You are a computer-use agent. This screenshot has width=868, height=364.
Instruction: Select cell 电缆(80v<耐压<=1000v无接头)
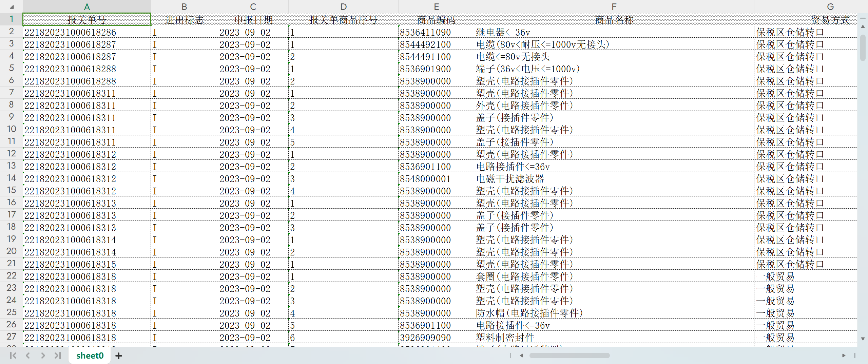tap(614, 44)
